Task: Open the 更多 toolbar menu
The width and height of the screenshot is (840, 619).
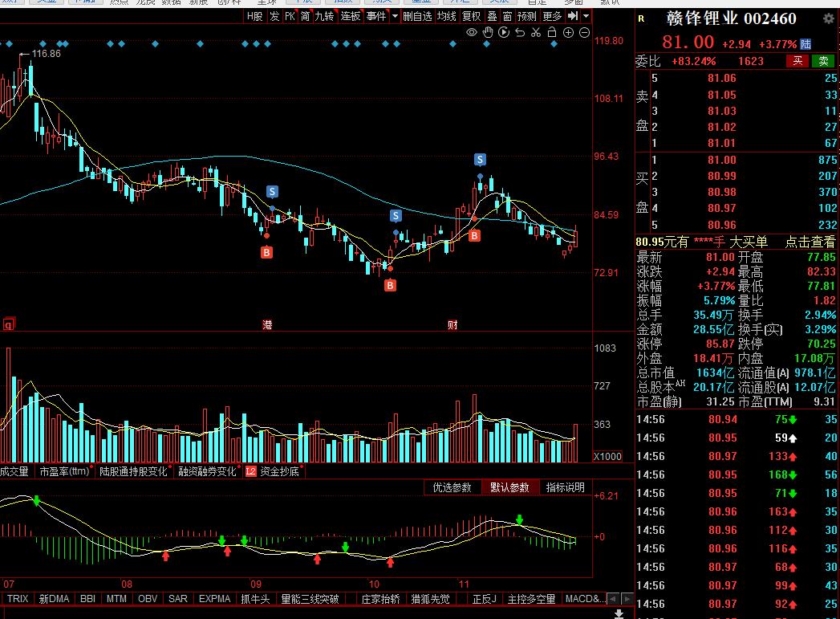Action: pos(552,16)
